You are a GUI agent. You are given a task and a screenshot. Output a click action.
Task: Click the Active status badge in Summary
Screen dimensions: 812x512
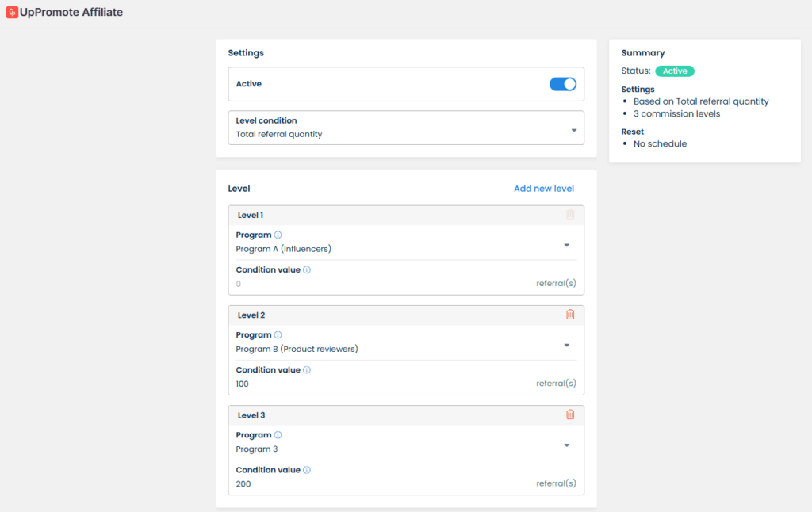[674, 71]
